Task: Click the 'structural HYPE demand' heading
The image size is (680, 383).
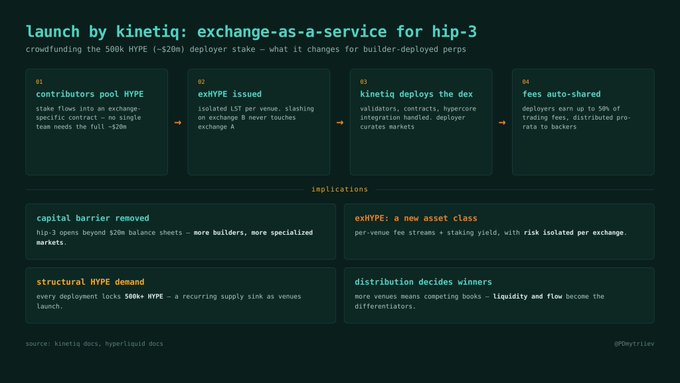Action: click(90, 282)
